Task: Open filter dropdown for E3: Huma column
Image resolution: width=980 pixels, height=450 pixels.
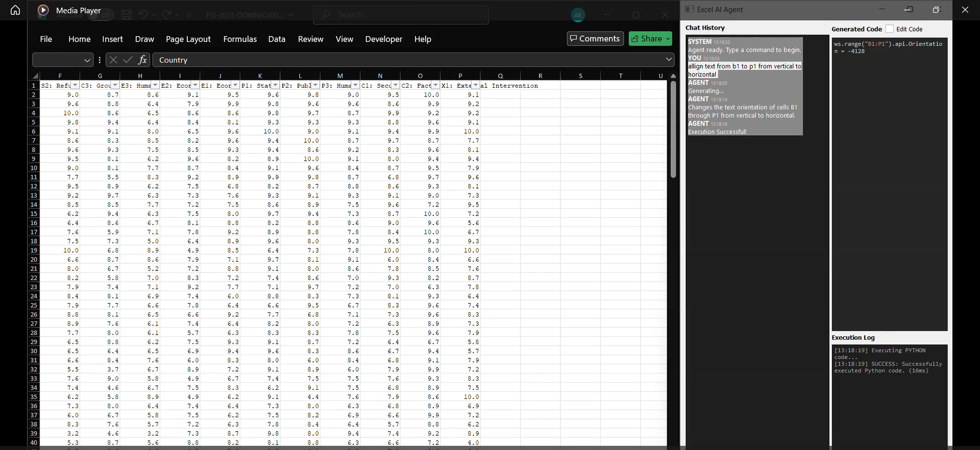Action: click(155, 85)
